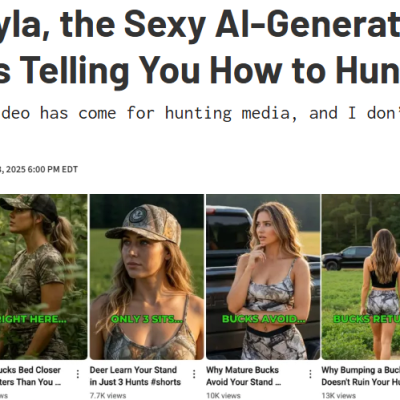Screen dimensions: 400x400
Task: Play the camo cap close-up video thumbnail
Action: (x=147, y=277)
